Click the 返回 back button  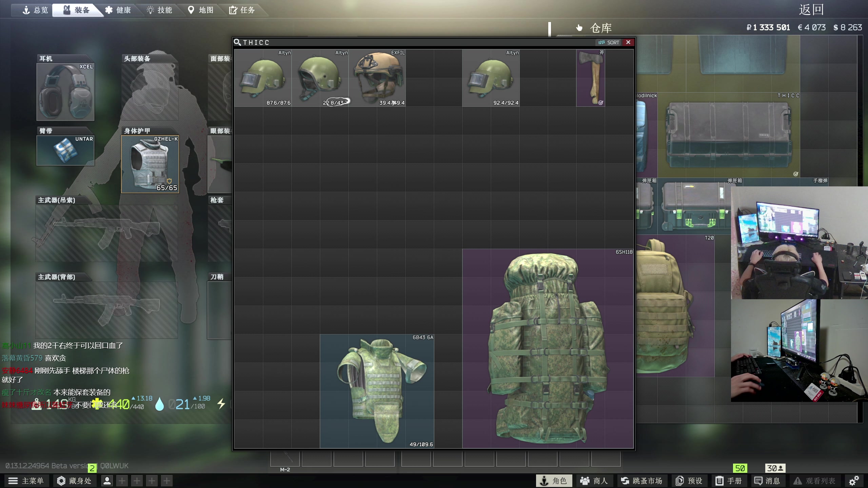tap(811, 9)
